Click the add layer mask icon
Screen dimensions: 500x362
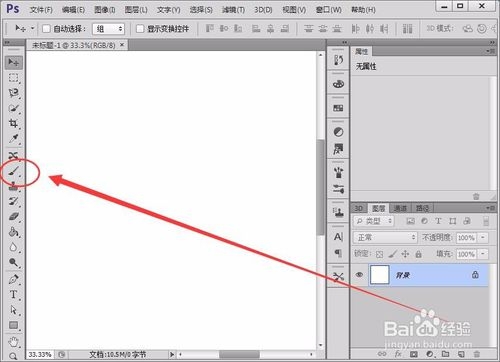(x=414, y=354)
